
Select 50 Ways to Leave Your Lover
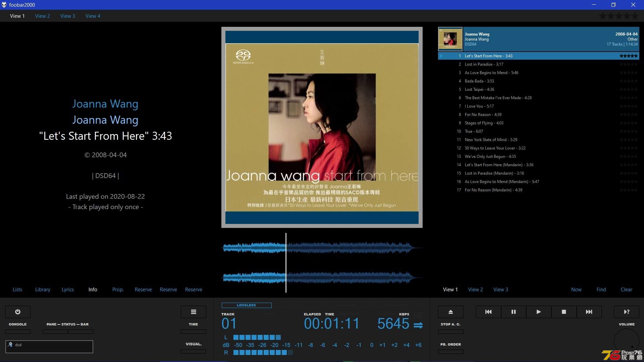click(539, 148)
